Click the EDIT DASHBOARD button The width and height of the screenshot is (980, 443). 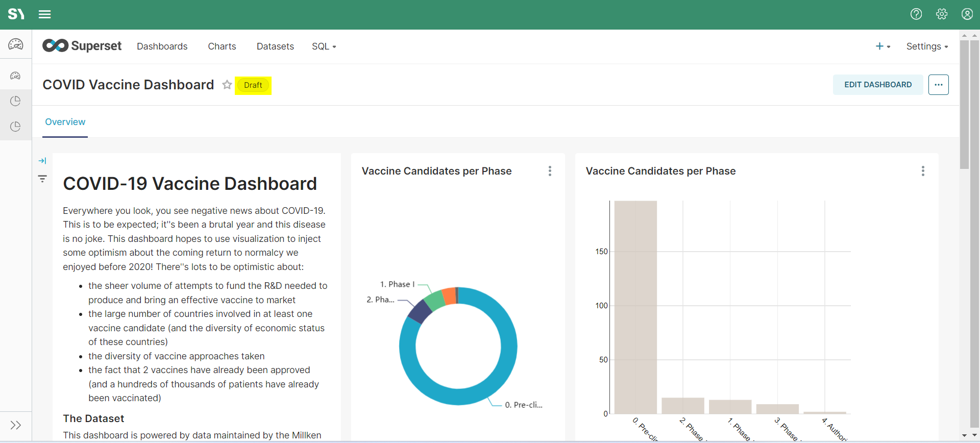877,85
